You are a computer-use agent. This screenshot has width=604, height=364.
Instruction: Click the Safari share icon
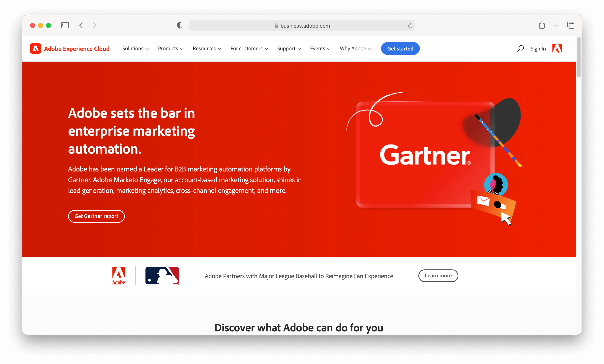click(x=542, y=25)
